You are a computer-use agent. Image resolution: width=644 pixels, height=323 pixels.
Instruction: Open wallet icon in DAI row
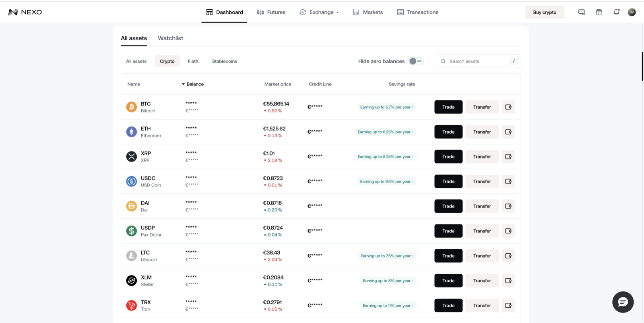pos(508,206)
